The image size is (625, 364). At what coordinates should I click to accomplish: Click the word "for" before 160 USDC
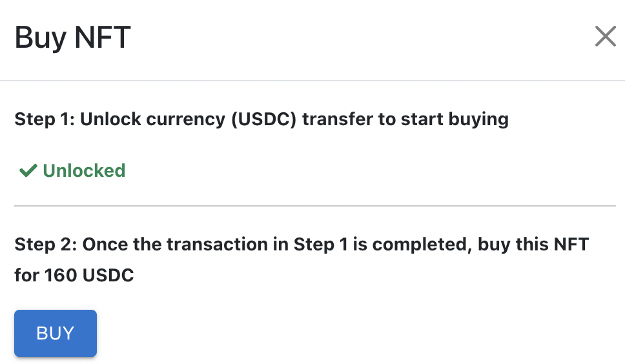coord(26,276)
